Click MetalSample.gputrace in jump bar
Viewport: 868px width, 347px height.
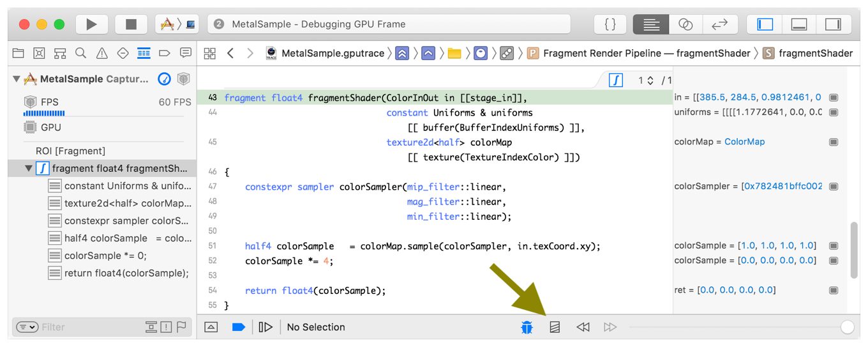(333, 54)
